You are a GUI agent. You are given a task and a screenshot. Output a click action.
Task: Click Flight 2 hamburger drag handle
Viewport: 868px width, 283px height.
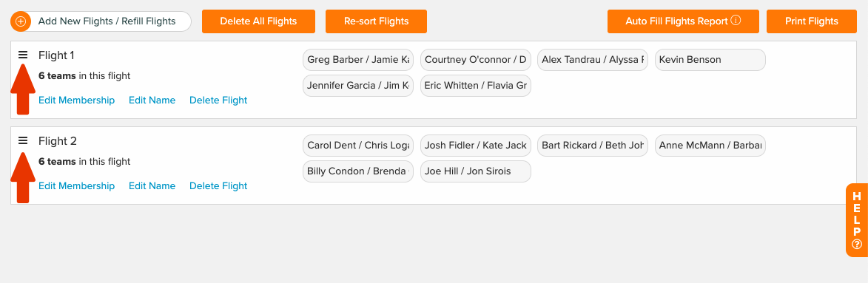(x=23, y=140)
